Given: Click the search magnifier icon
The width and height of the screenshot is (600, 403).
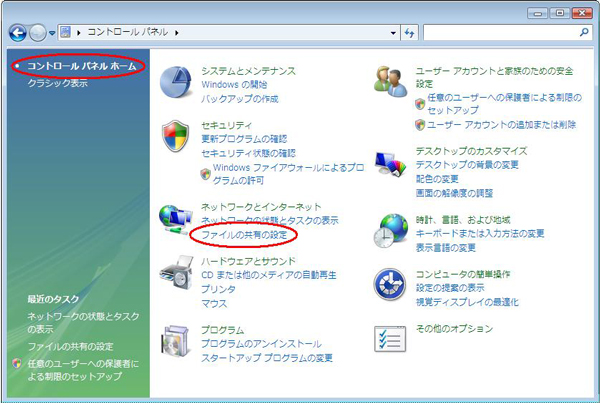Looking at the screenshot, I should pyautogui.click(x=584, y=33).
